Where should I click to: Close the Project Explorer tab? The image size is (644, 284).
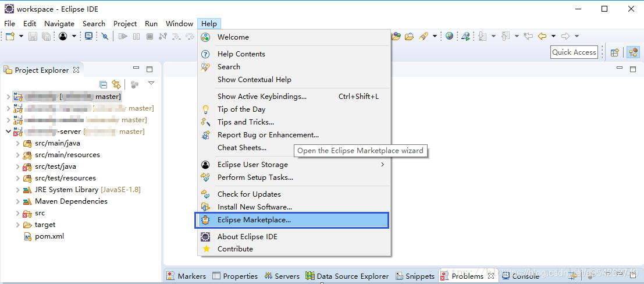coord(76,70)
